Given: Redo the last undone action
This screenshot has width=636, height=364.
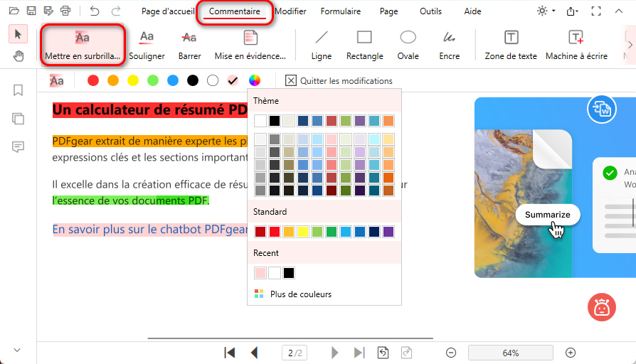Looking at the screenshot, I should tap(116, 11).
